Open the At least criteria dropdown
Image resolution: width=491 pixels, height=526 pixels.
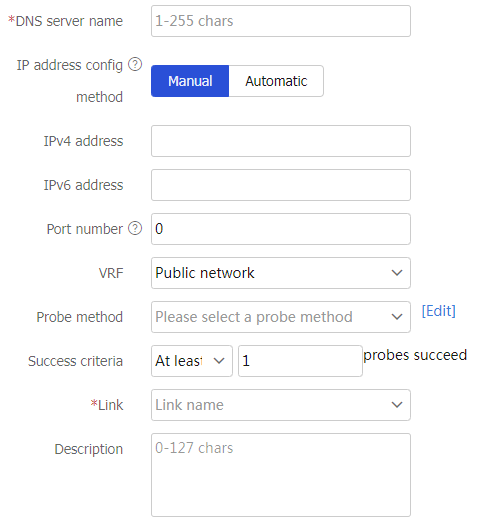click(192, 361)
